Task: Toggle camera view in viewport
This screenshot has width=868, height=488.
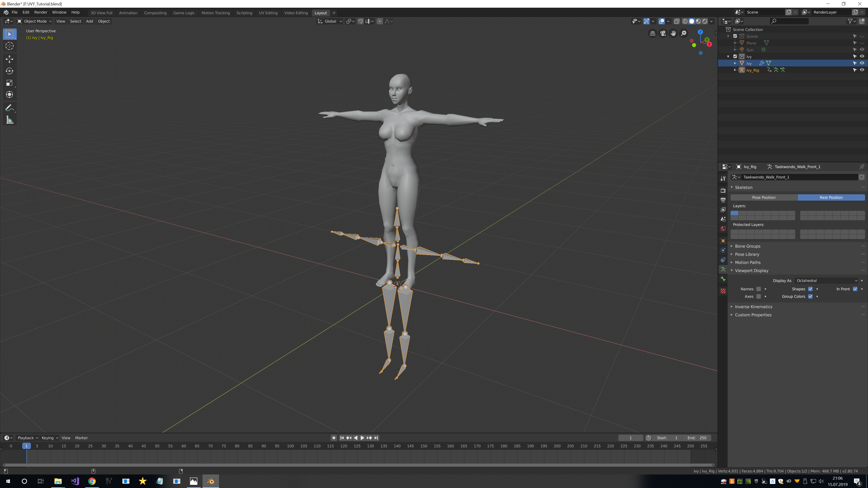Action: 663,33
